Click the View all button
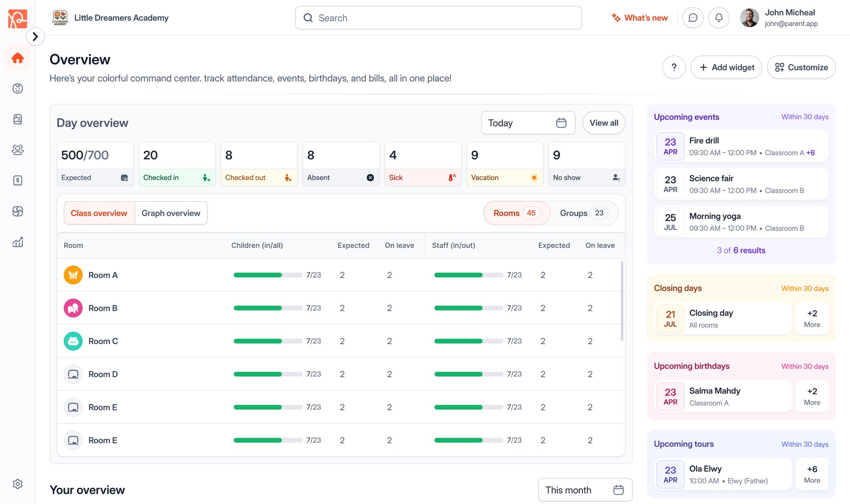The height and width of the screenshot is (504, 850). pyautogui.click(x=603, y=123)
